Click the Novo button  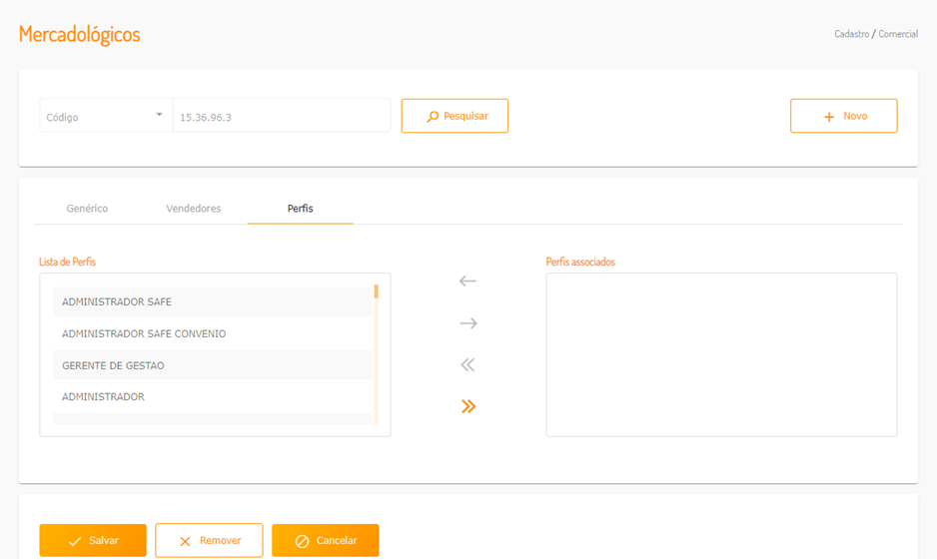[844, 116]
